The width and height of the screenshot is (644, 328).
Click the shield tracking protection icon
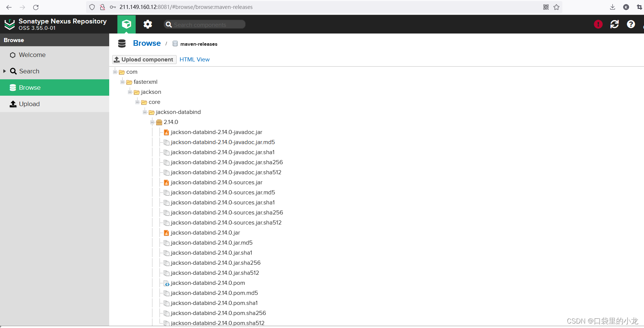pyautogui.click(x=92, y=7)
